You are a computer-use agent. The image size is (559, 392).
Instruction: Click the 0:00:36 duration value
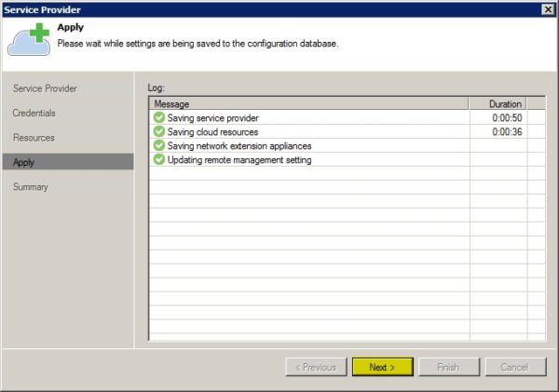(507, 132)
